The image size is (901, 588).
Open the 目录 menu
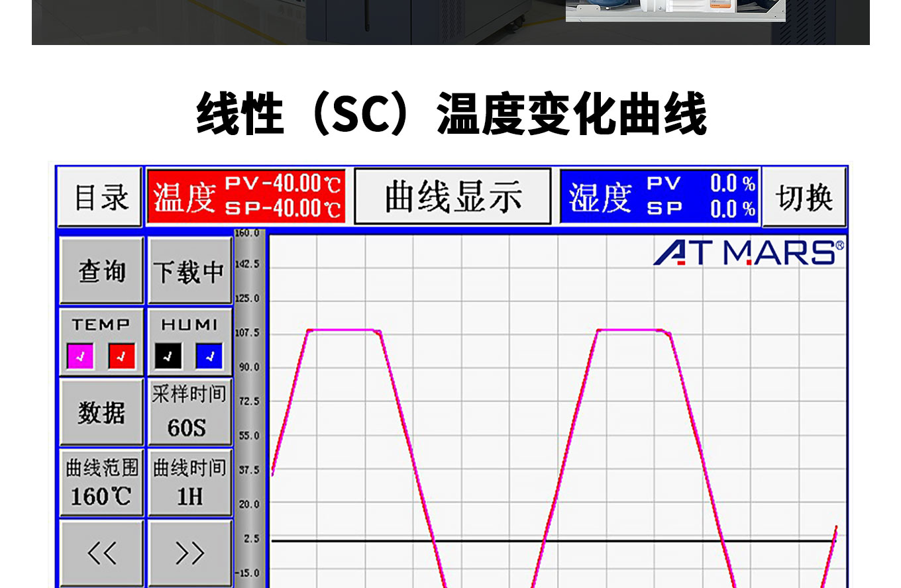tap(99, 197)
